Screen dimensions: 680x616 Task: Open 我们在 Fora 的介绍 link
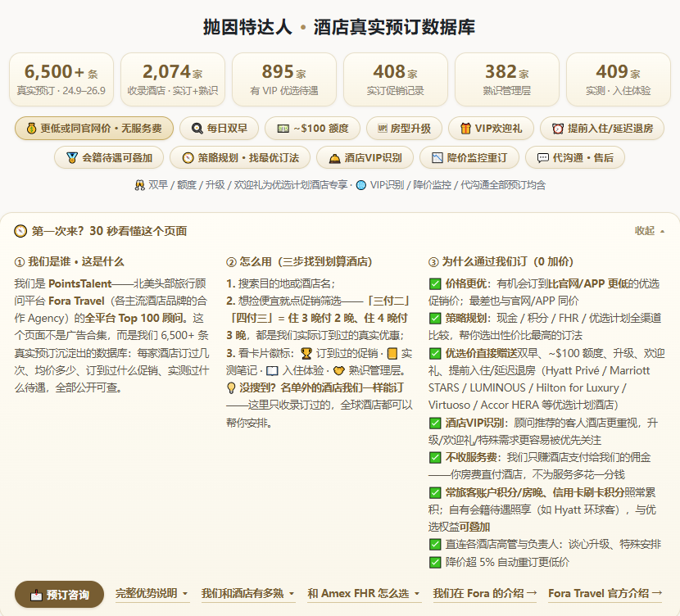pos(485,593)
